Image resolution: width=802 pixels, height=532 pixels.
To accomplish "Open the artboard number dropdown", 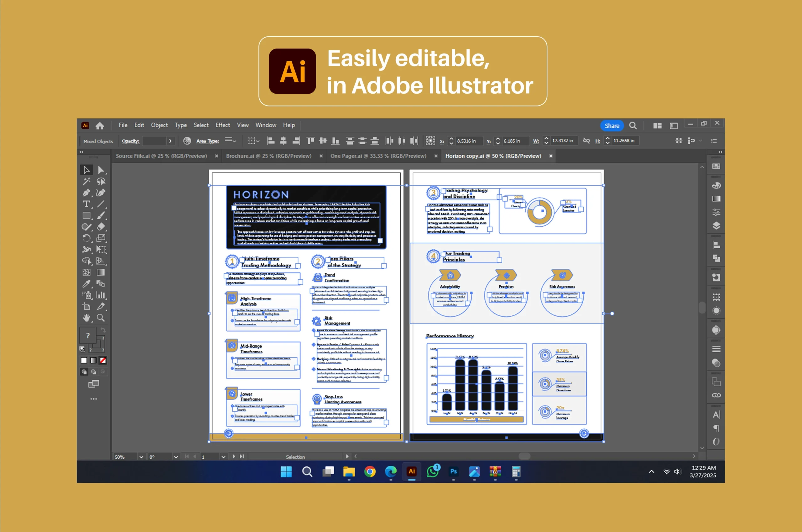I will click(223, 457).
